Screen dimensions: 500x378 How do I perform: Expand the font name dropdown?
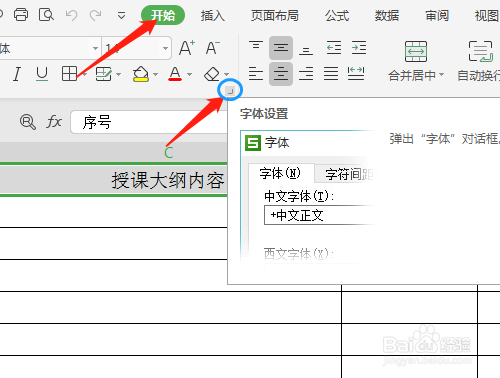(x=95, y=48)
